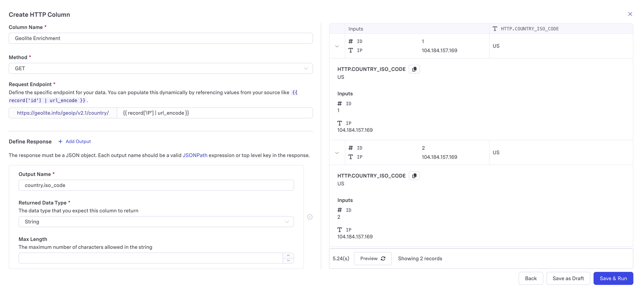The width and height of the screenshot is (644, 290).
Task: Click text type icon beside second record IP
Action: pos(351,157)
